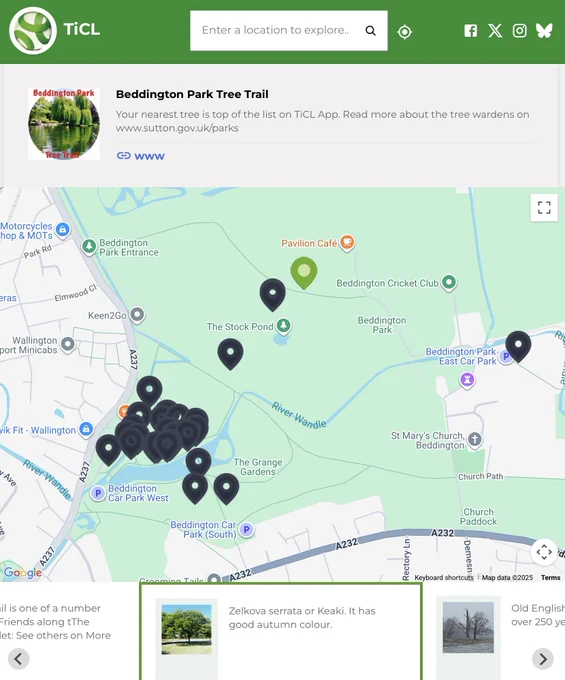Click the Beddington Park Tree Trail image
This screenshot has height=680, width=565.
pos(64,124)
